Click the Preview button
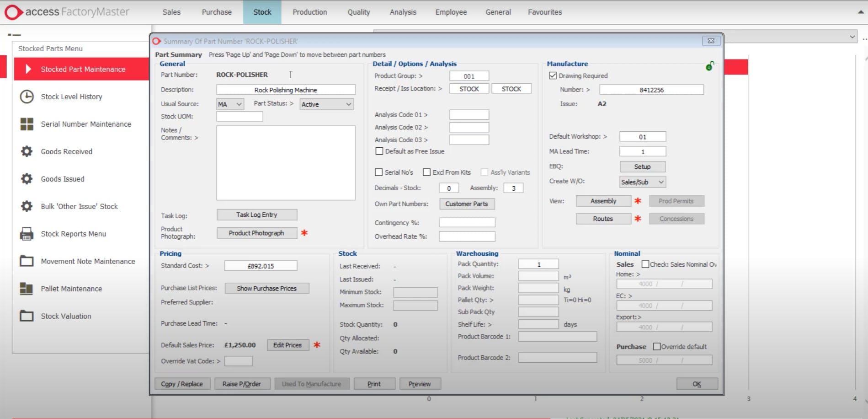 pyautogui.click(x=420, y=384)
